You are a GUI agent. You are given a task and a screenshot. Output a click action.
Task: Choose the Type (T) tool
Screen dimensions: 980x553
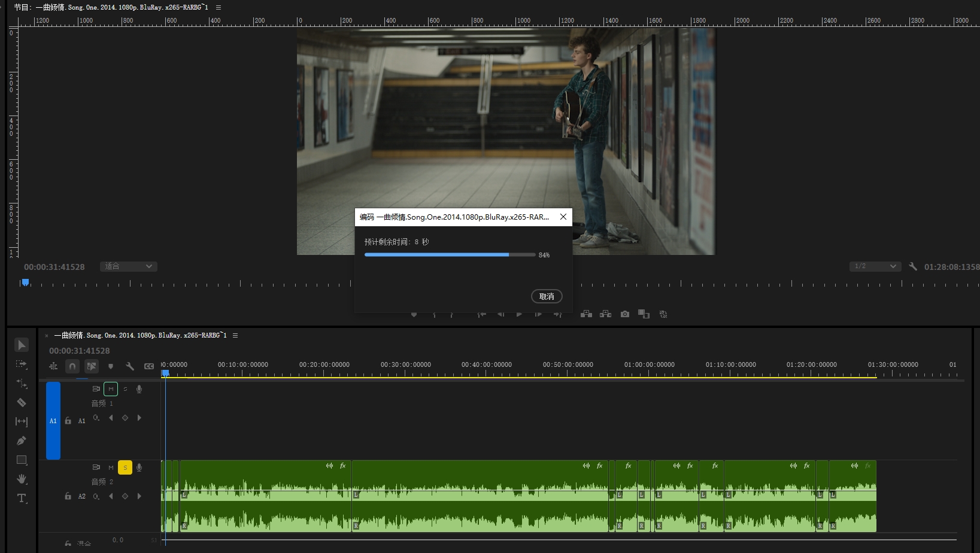[x=22, y=498]
